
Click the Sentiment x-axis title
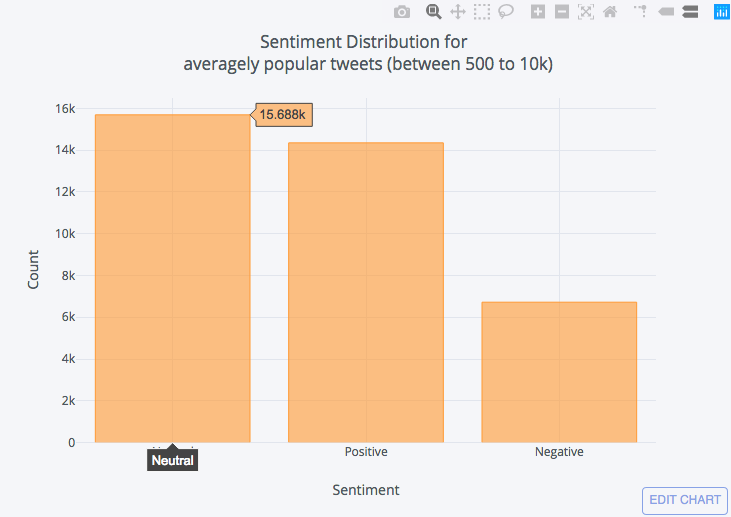tap(366, 490)
